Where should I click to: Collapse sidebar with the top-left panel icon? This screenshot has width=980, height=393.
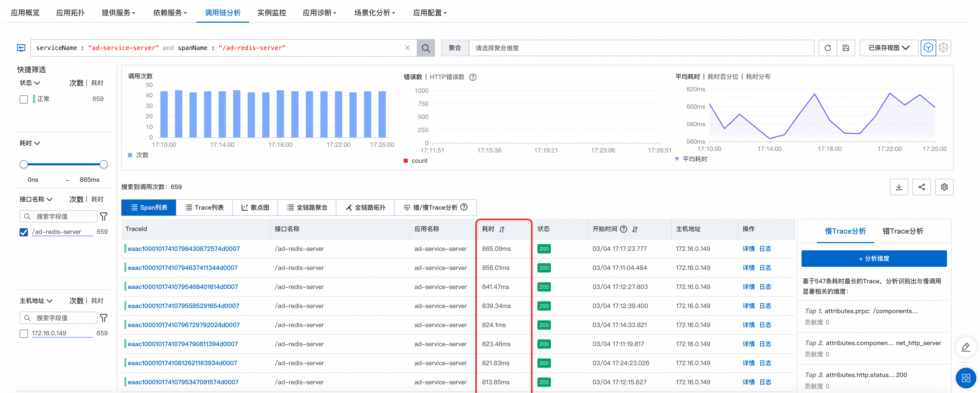pyautogui.click(x=21, y=48)
